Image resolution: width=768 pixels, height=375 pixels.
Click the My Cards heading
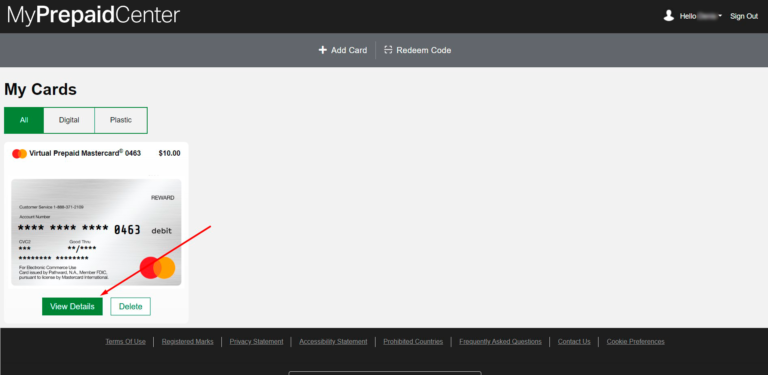pyautogui.click(x=41, y=90)
